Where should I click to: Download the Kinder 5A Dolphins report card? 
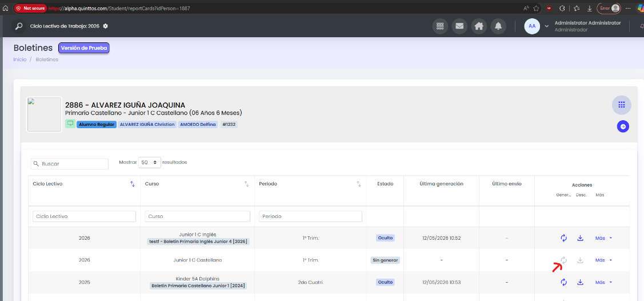(x=581, y=282)
